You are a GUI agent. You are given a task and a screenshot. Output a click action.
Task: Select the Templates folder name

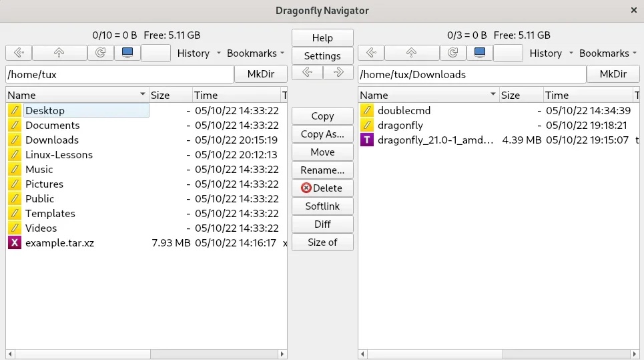click(x=50, y=214)
